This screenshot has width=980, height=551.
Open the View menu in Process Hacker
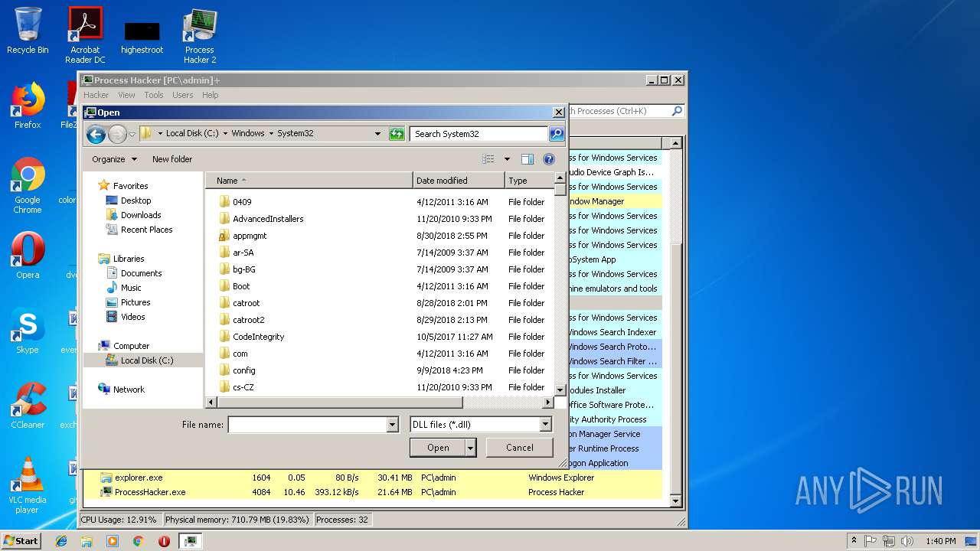126,95
